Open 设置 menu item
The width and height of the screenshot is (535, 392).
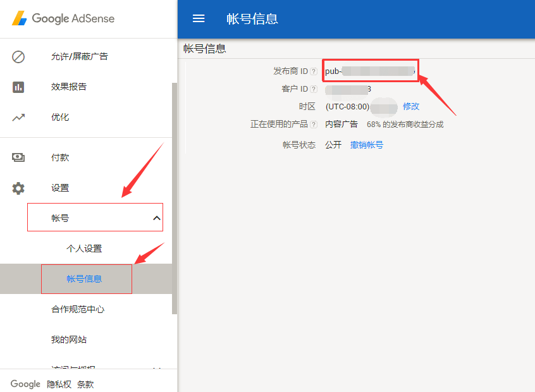tap(60, 188)
